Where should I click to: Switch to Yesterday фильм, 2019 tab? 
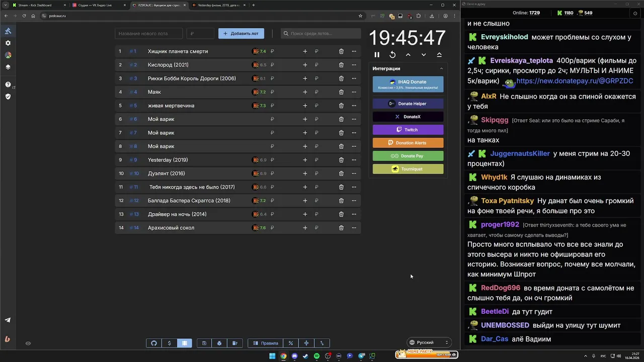pyautogui.click(x=219, y=5)
